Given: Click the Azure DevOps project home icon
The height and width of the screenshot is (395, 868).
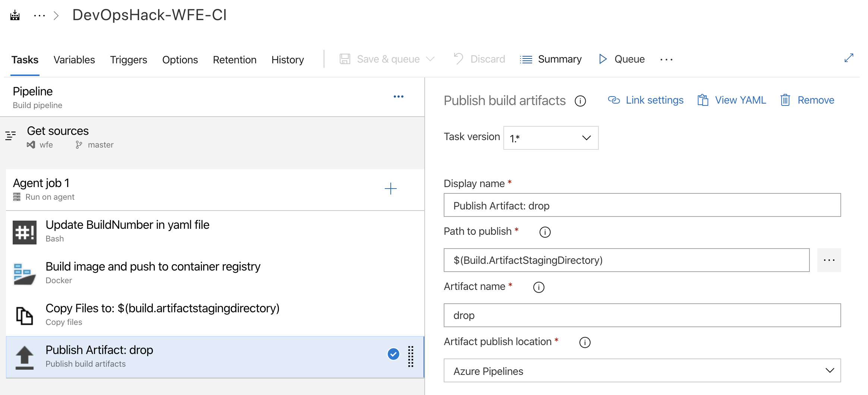Looking at the screenshot, I should pos(15,16).
